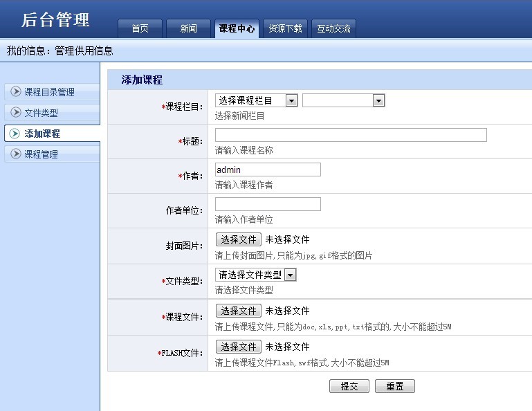Screen dimensions: 532x411
Task: Expand the empty second course category dropdown
Action: pyautogui.click(x=343, y=100)
